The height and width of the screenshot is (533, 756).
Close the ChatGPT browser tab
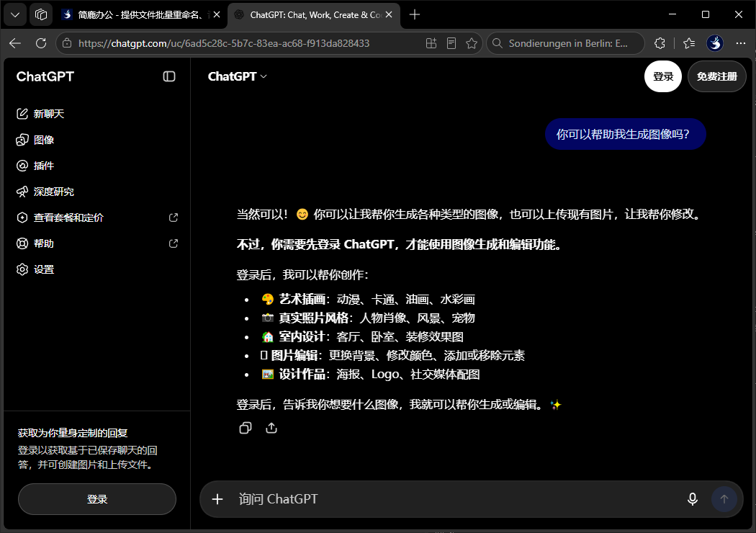click(x=389, y=15)
